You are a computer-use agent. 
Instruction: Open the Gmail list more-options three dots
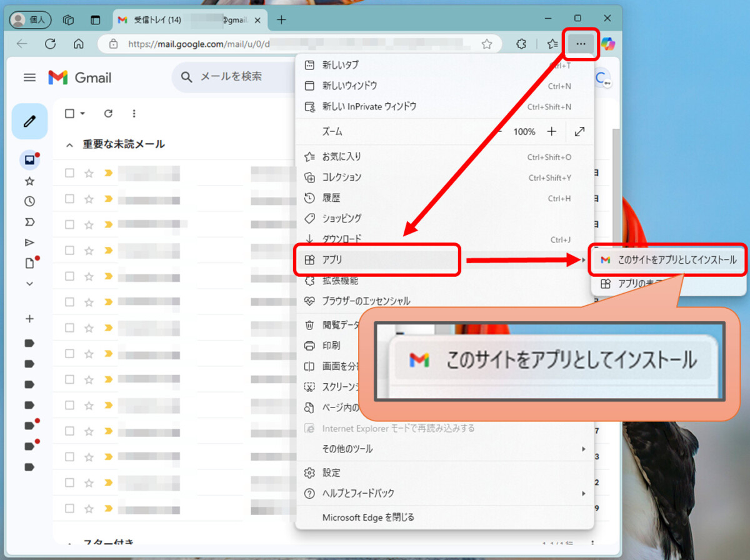click(x=134, y=113)
